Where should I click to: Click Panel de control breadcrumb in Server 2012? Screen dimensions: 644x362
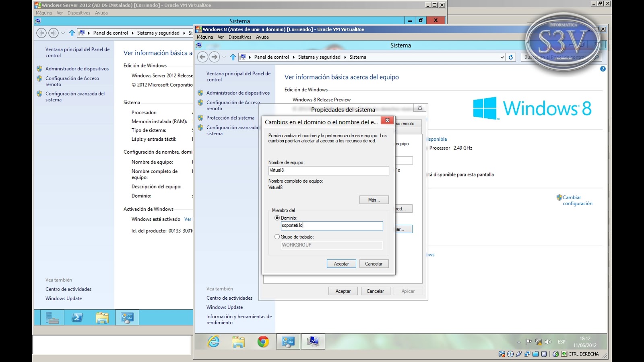111,33
